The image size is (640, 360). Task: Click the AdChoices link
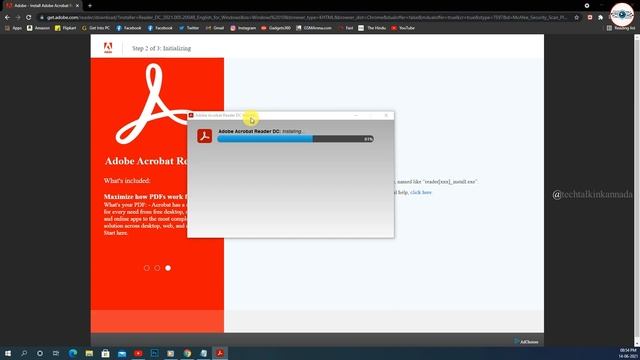527,342
